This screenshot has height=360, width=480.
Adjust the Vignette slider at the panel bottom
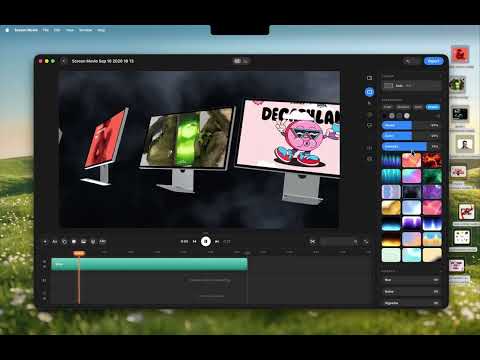click(411, 303)
